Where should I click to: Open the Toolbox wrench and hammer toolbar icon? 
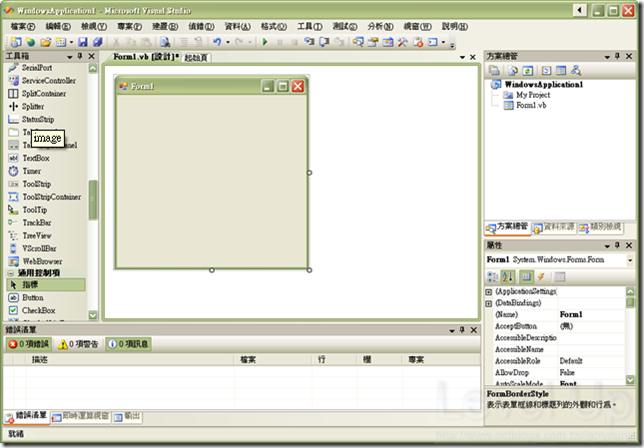click(402, 42)
